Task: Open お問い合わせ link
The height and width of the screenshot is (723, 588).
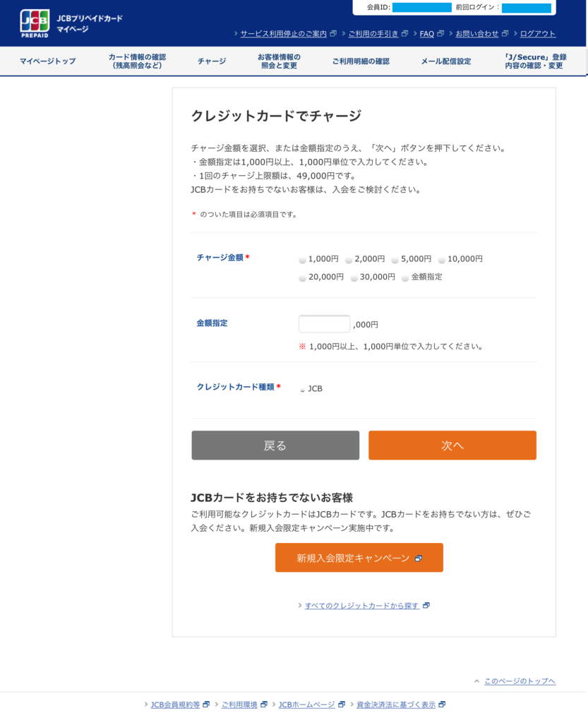Action: [x=477, y=34]
